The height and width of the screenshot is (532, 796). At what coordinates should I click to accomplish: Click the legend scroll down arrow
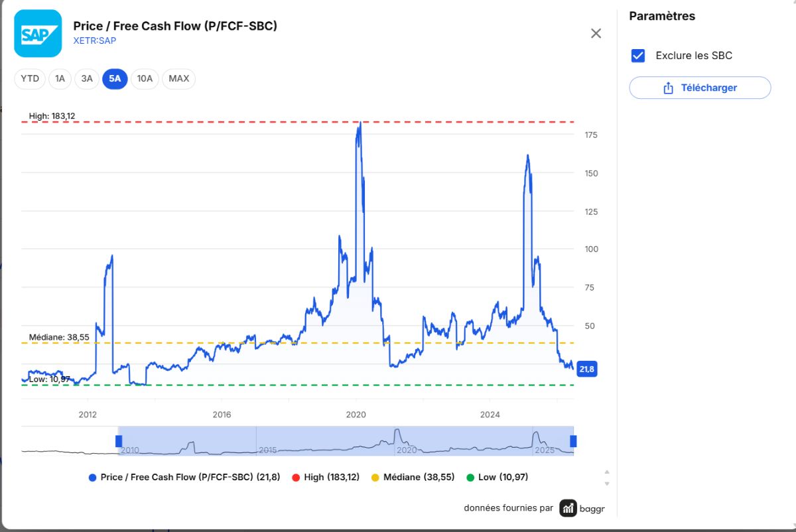click(606, 484)
